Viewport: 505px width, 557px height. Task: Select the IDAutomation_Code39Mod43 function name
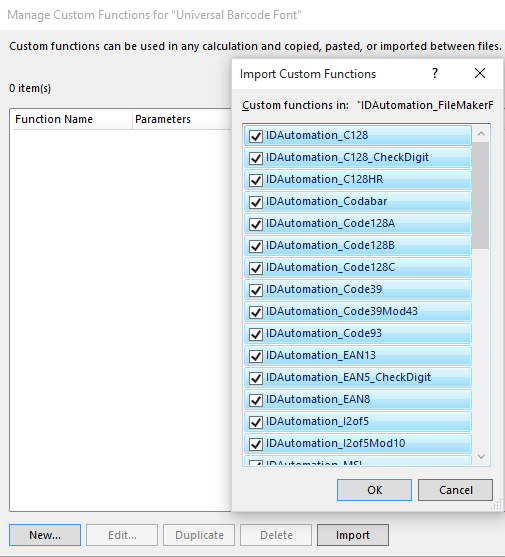pyautogui.click(x=342, y=312)
